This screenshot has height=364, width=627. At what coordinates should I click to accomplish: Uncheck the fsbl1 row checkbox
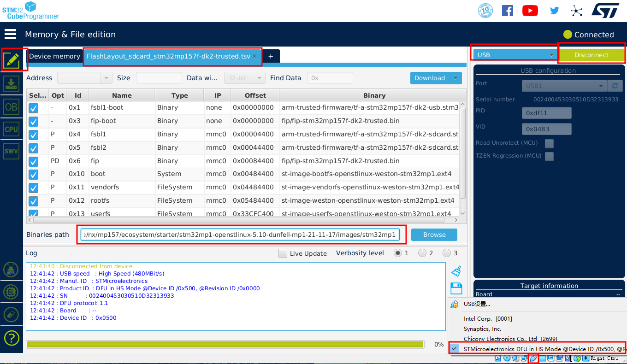[34, 135]
